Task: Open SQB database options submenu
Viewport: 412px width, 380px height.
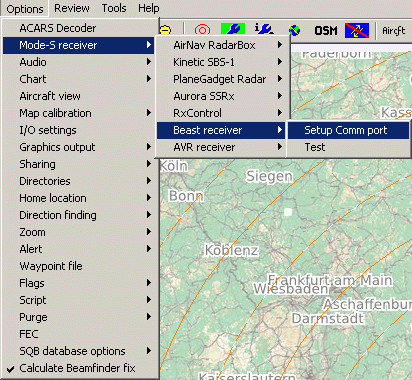Action: 79,351
